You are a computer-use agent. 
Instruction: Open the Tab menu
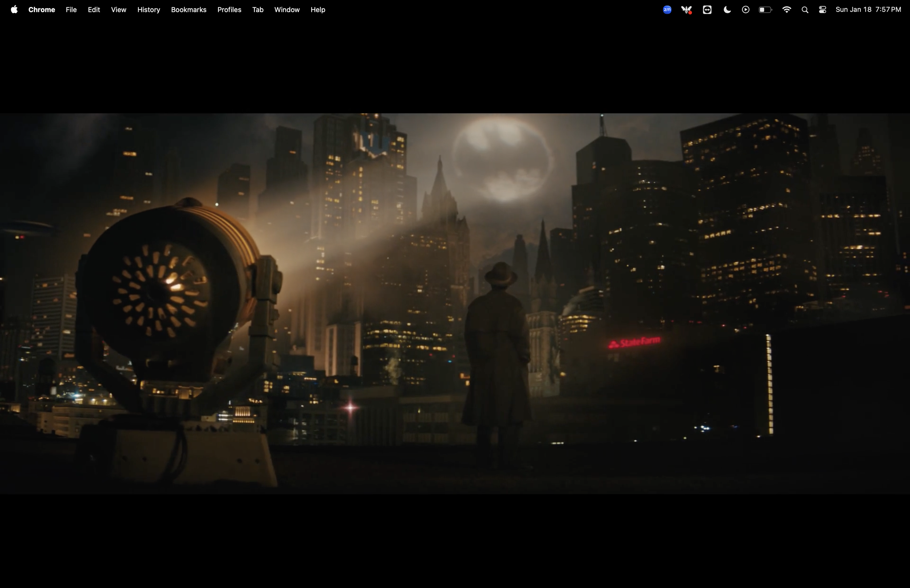click(258, 9)
